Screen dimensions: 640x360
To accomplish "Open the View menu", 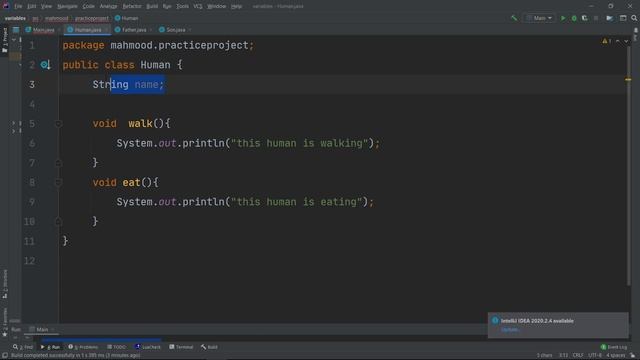I will (47, 6).
